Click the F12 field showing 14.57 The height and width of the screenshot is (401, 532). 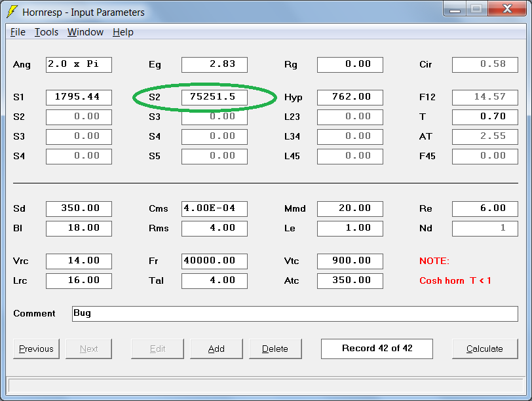(x=485, y=98)
